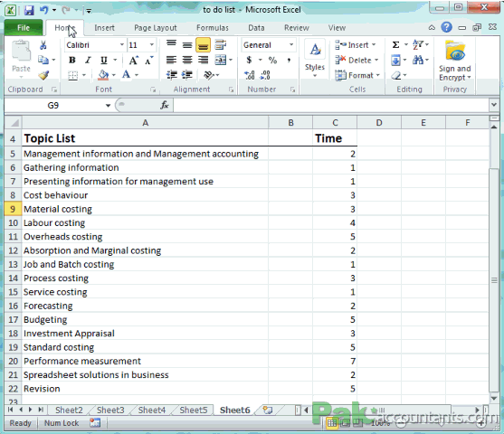Click the Format Painter brush icon

(x=43, y=75)
